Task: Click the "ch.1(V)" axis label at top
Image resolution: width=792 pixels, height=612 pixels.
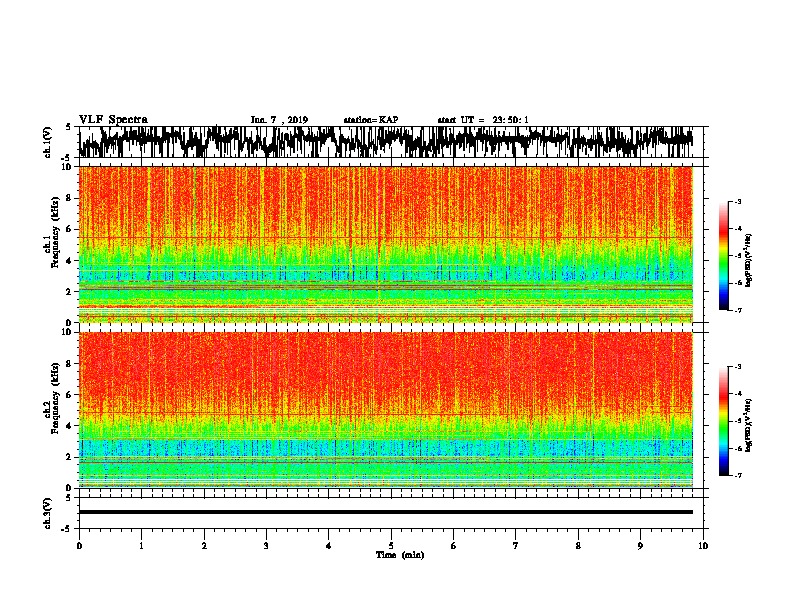Action: click(47, 142)
